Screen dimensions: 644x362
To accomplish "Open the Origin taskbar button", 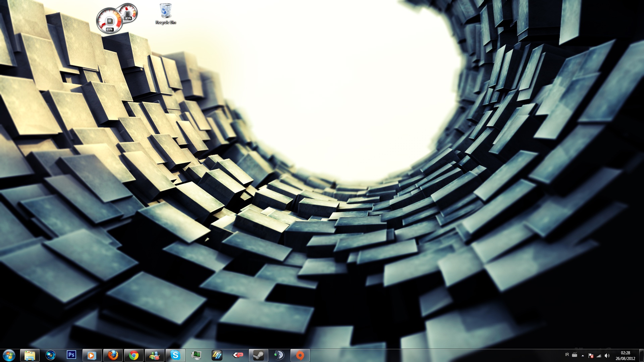I will click(x=300, y=355).
